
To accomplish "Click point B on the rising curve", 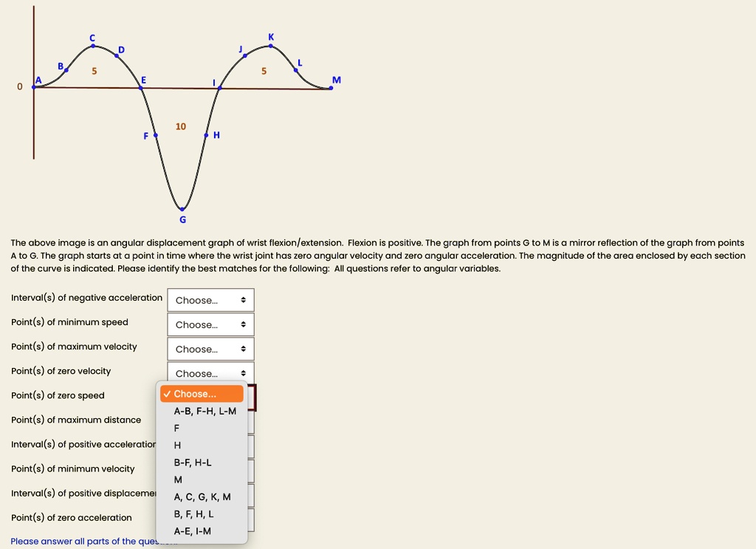I will click(66, 70).
